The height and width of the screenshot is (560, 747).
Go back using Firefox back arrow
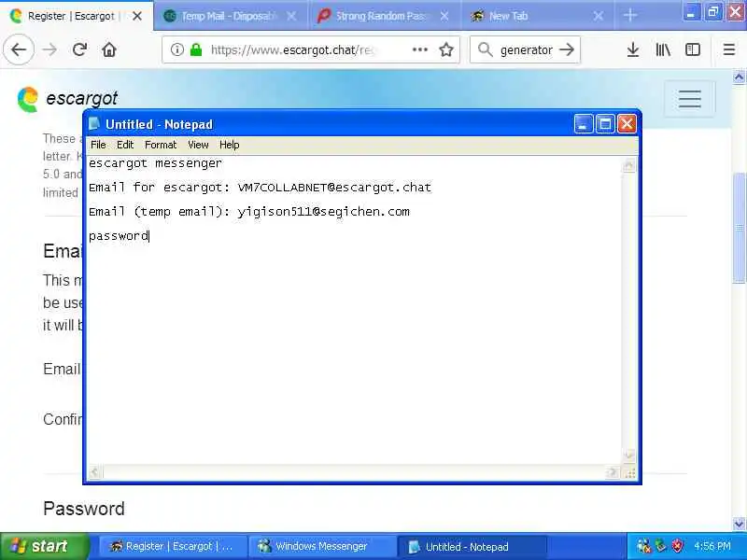pos(19,49)
